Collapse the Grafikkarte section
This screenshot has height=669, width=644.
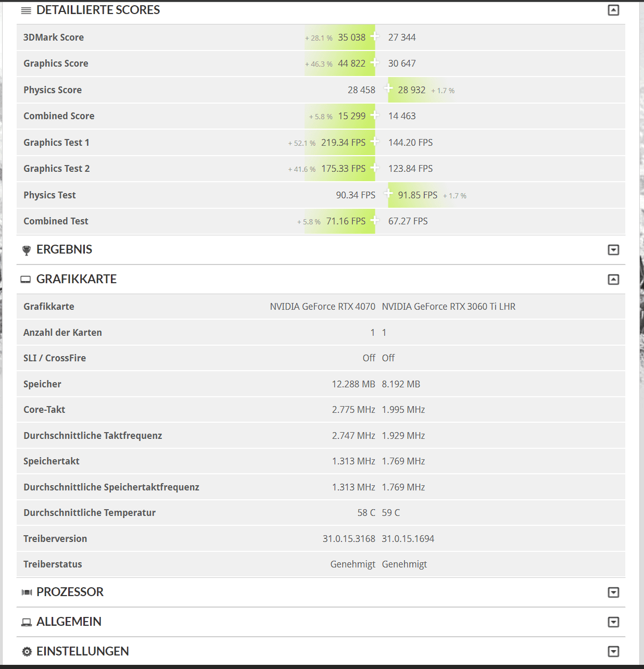[x=613, y=280]
